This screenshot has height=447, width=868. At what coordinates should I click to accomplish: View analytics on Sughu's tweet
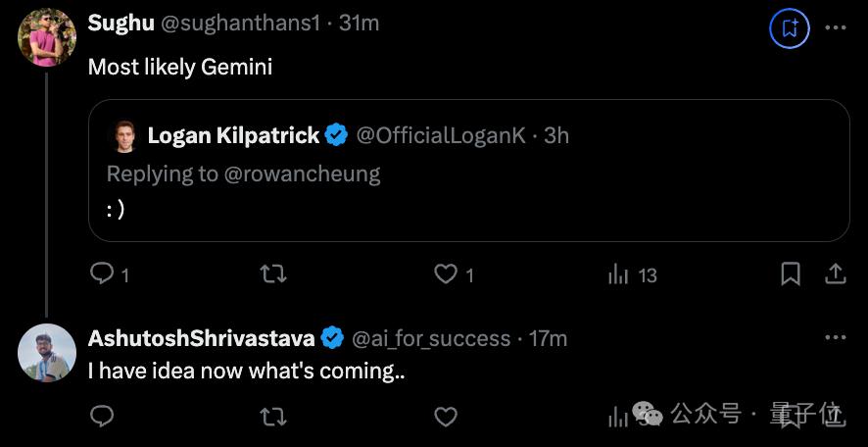tap(618, 274)
